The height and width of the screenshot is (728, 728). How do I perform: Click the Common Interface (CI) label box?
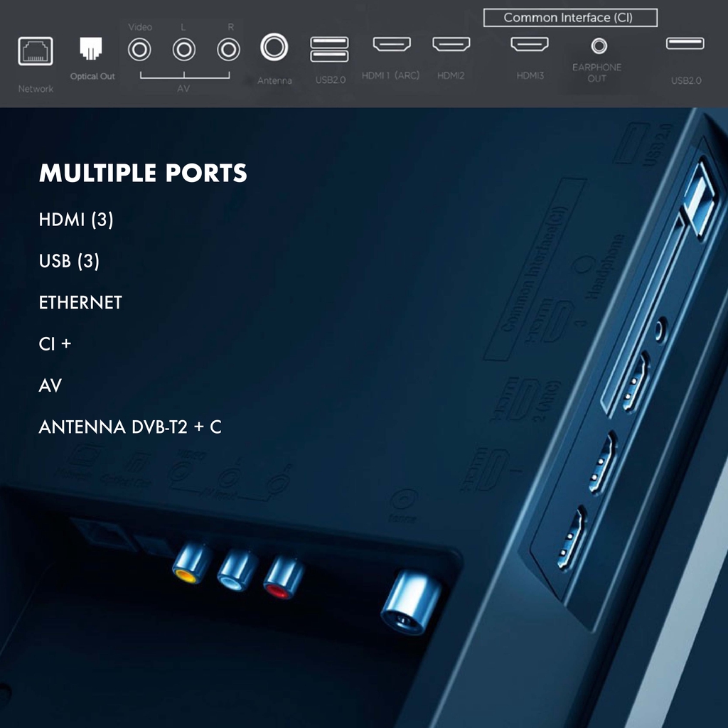pyautogui.click(x=569, y=18)
